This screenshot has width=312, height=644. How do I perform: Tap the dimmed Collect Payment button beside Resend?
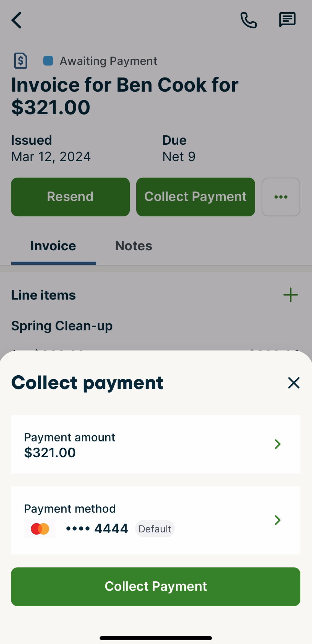point(195,197)
